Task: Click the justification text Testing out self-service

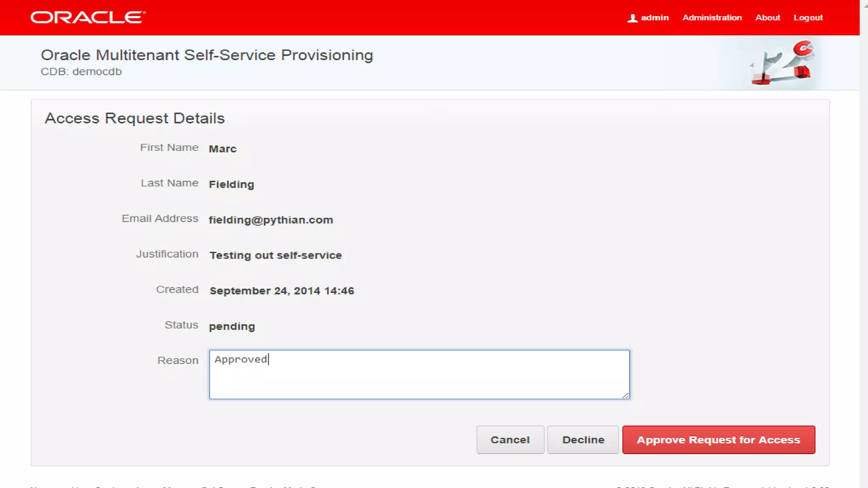Action: pos(275,255)
